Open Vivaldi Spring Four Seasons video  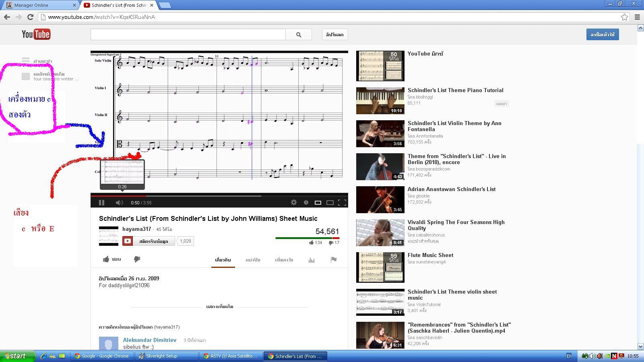(456, 225)
